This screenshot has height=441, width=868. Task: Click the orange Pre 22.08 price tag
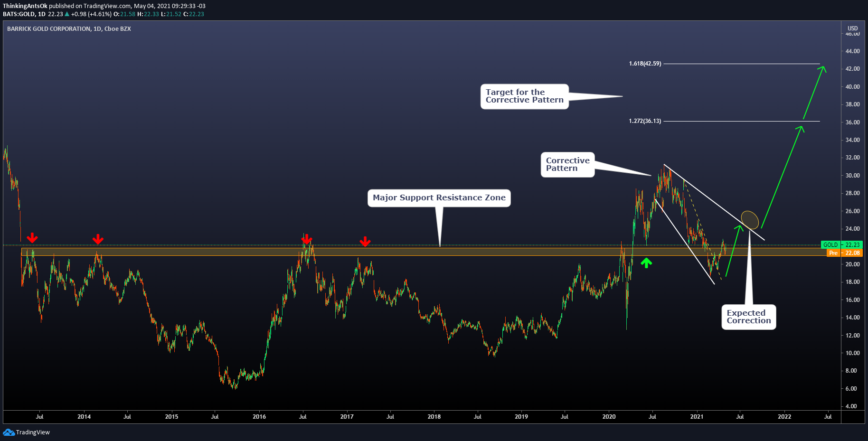(x=844, y=253)
